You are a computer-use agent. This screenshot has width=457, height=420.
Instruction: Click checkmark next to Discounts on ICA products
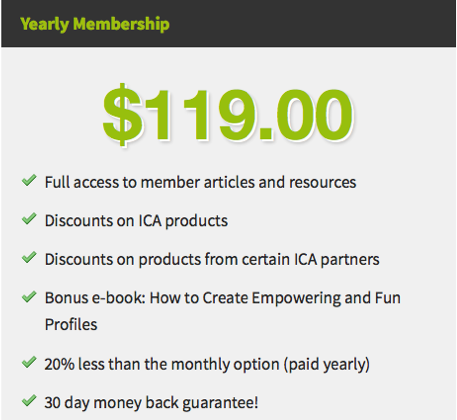(29, 219)
